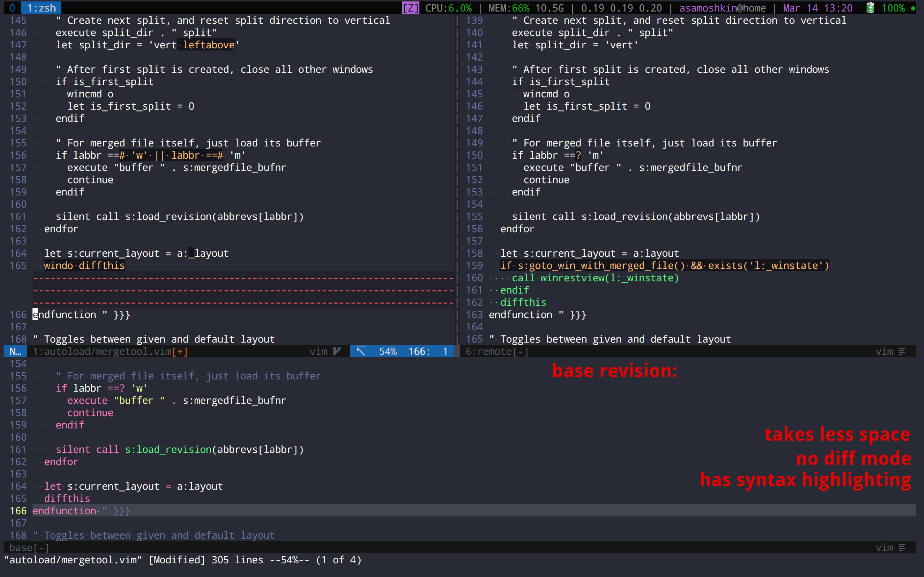The height and width of the screenshot is (577, 924).
Task: Click the diagonal arrow icon beside 54%
Action: (361, 351)
